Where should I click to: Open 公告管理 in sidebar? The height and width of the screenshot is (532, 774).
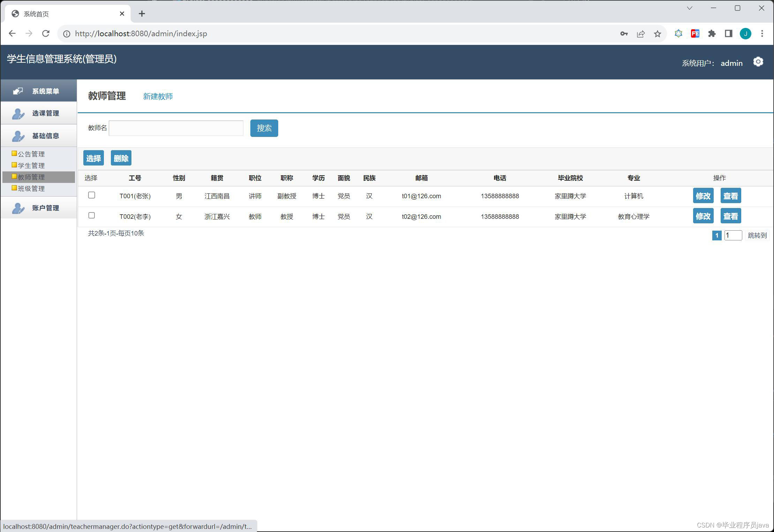coord(31,154)
